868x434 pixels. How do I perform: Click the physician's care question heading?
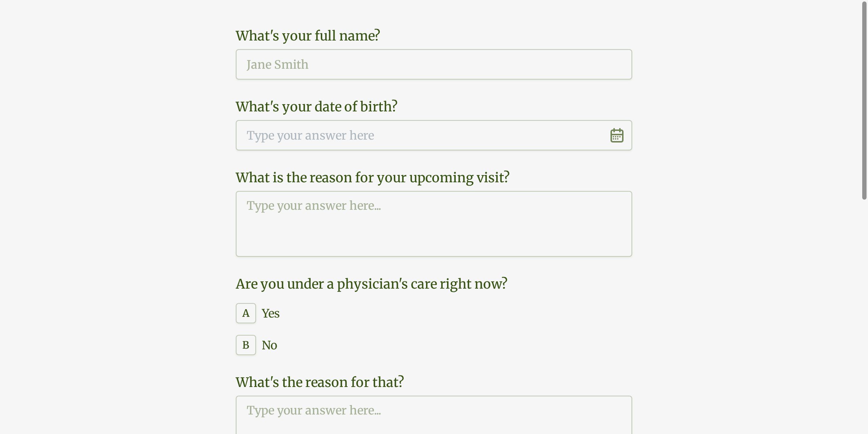click(x=371, y=284)
